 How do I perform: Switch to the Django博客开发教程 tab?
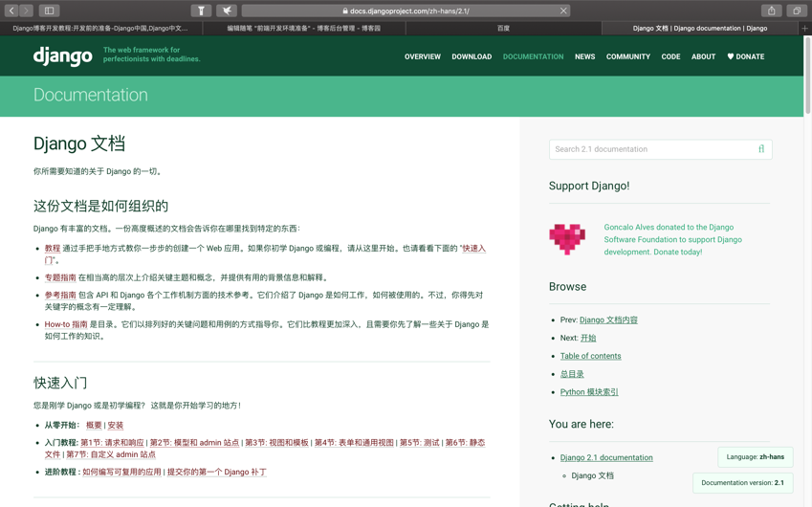pos(101,29)
